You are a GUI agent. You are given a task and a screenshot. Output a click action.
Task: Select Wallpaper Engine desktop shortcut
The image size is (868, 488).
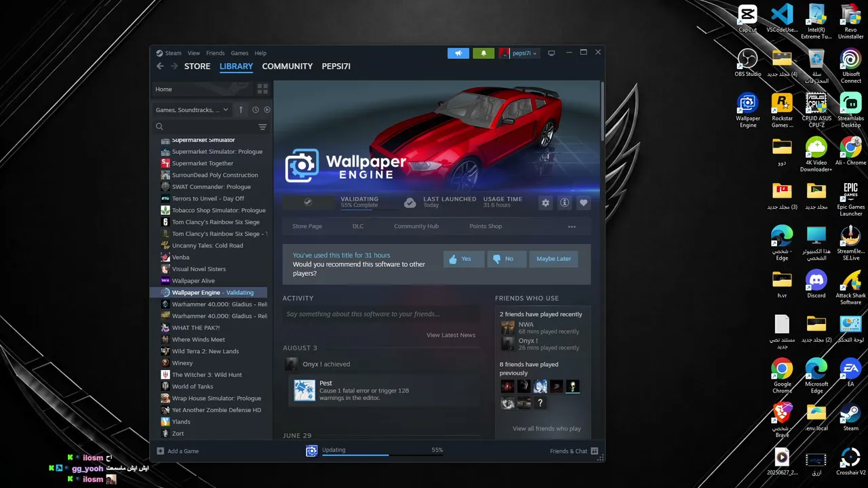point(747,110)
